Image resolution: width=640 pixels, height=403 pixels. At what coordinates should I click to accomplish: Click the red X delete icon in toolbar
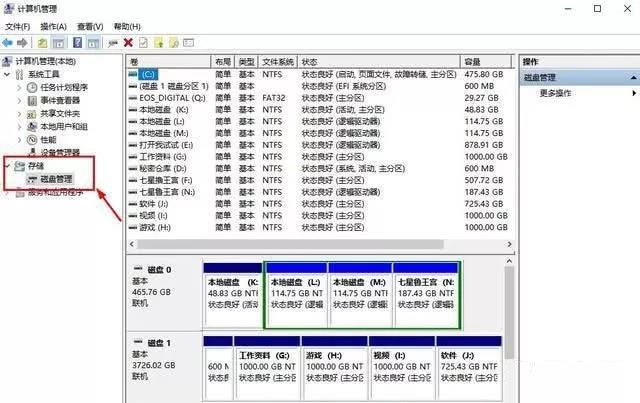coord(128,42)
